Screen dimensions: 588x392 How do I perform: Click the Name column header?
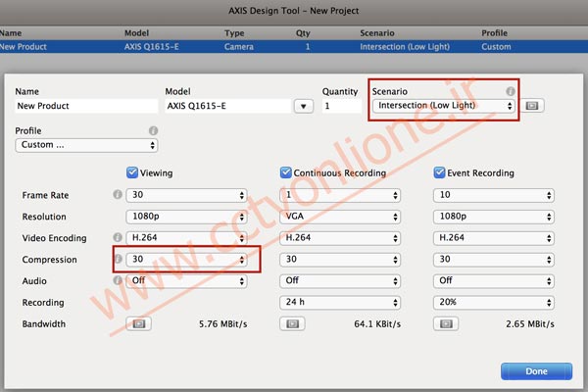(11, 33)
